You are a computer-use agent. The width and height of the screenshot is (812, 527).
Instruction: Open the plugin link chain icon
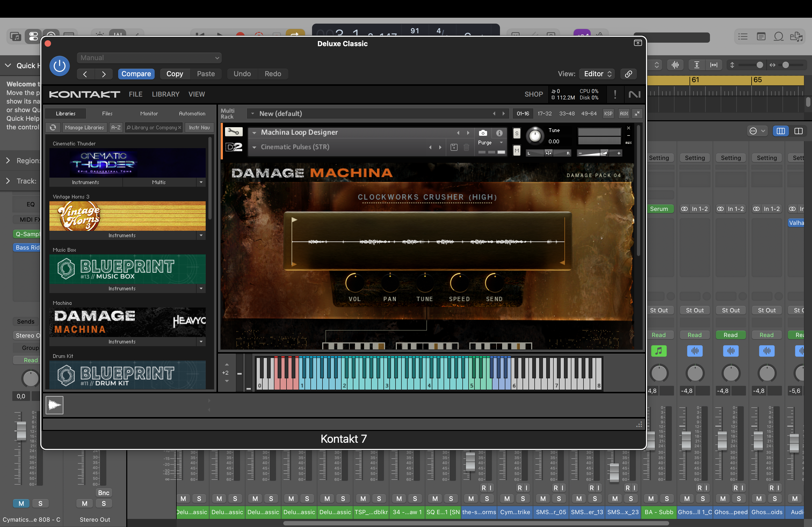[628, 74]
